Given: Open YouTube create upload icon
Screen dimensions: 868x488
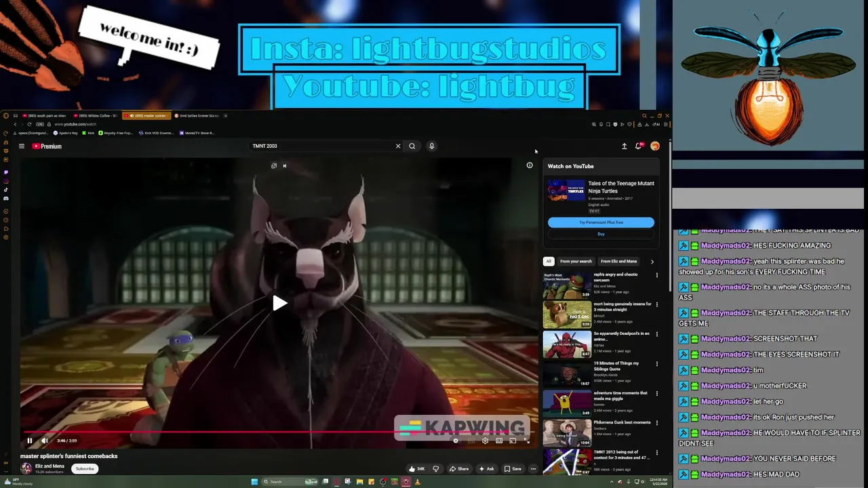Looking at the screenshot, I should tap(625, 146).
